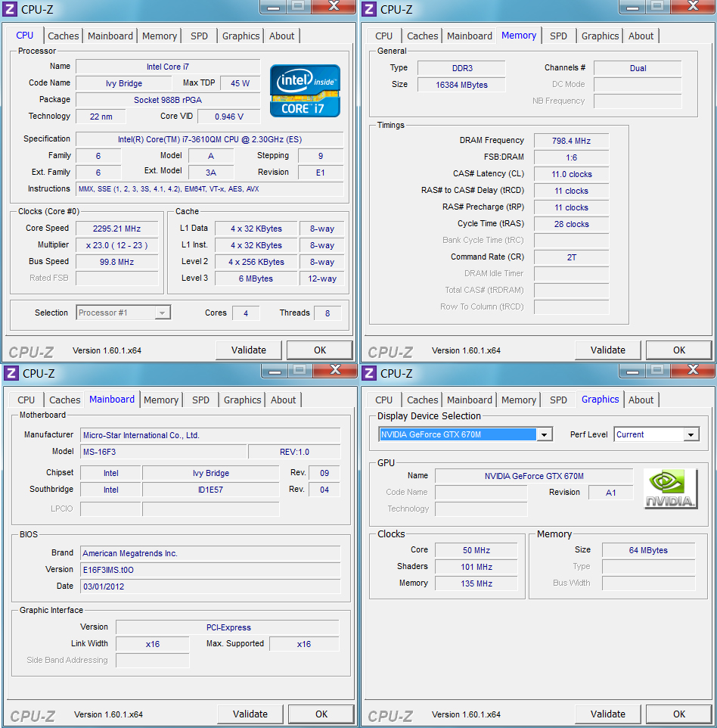Click the Multiplier value x 23.0
Viewport: 717px width, 728px height.
tap(116, 245)
